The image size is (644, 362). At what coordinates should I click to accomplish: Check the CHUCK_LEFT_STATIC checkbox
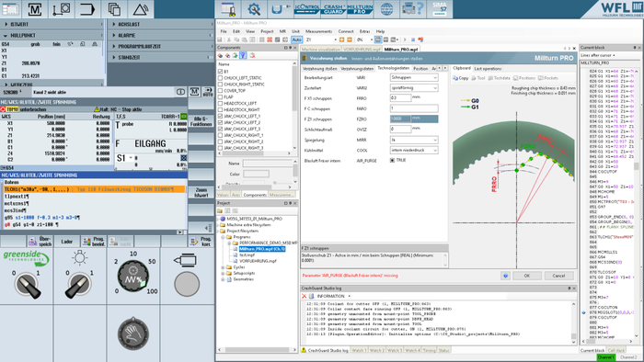click(221, 78)
